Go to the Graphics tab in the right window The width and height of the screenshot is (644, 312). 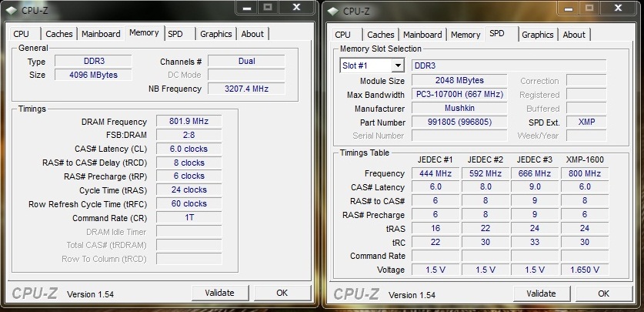[x=537, y=35]
